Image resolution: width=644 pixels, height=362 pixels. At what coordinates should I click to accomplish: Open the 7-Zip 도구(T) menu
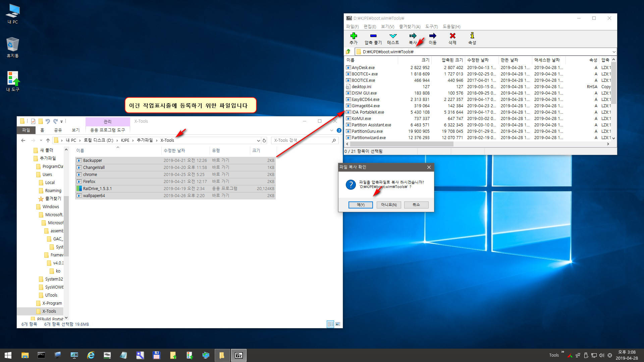[x=432, y=26]
